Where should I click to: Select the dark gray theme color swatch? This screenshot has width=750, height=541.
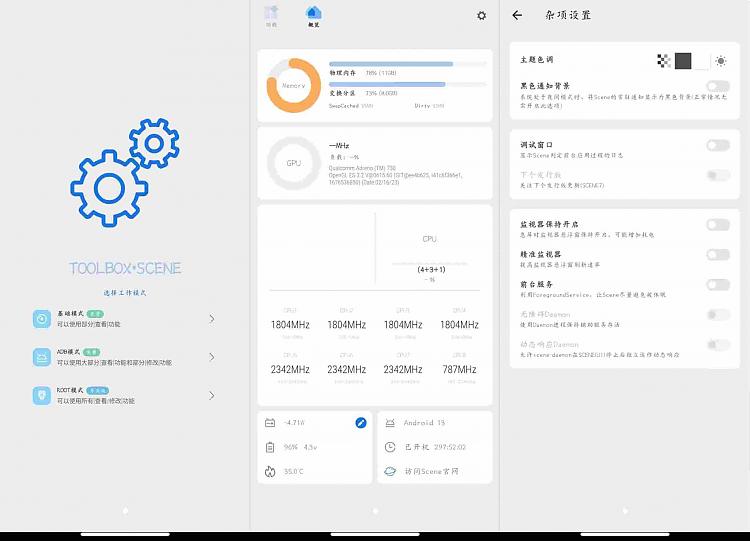point(683,61)
